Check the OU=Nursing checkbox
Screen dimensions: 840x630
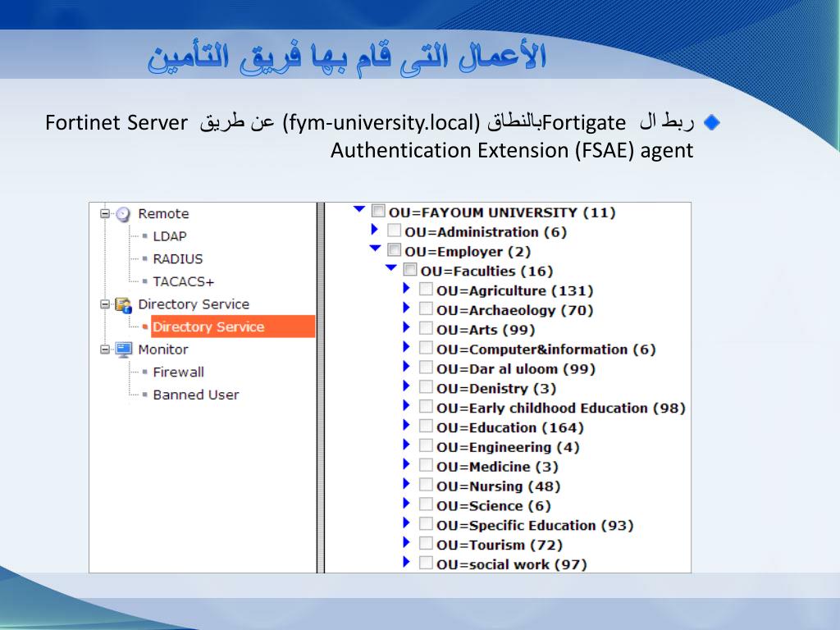pos(426,484)
